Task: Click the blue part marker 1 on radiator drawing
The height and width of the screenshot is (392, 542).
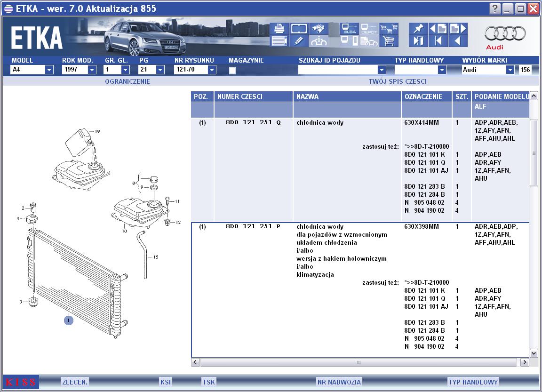Action: point(68,320)
